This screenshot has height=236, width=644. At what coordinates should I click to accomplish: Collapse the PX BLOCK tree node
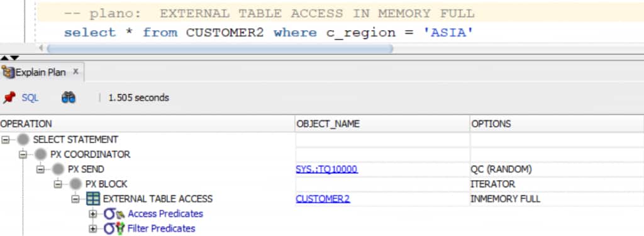pyautogui.click(x=58, y=185)
